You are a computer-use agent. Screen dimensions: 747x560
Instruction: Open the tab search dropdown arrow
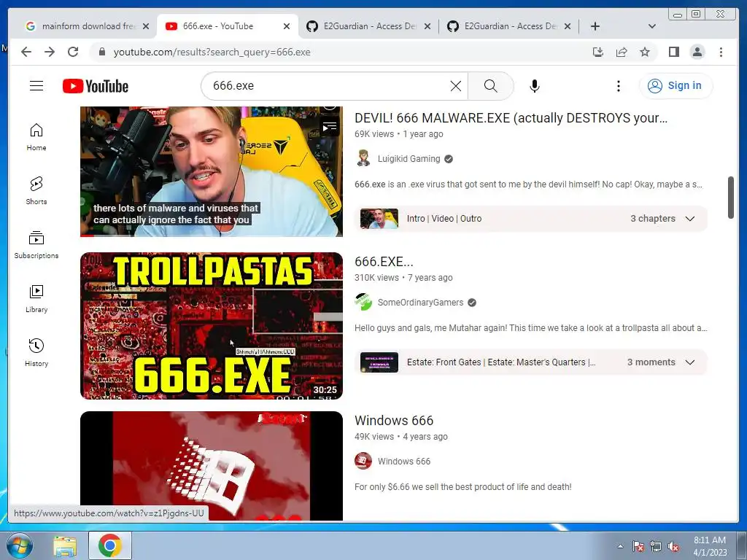(652, 26)
